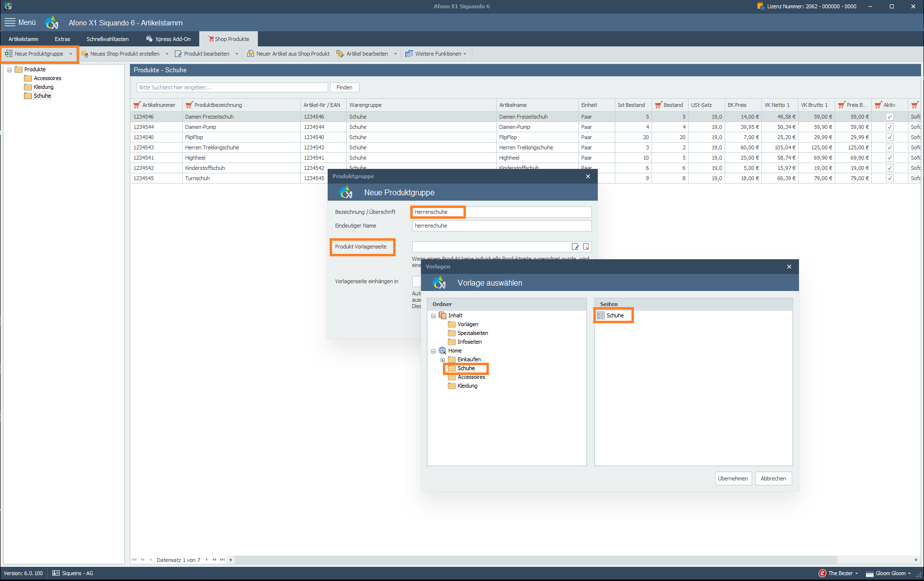924x581 pixels.
Task: Toggle Aktiv checkbox for Damen Freizeitschuh
Action: click(890, 117)
